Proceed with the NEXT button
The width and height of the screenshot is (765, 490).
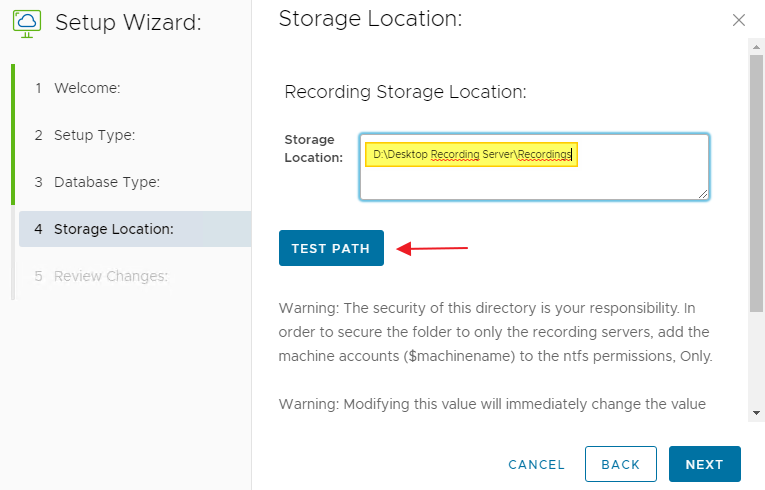click(704, 465)
